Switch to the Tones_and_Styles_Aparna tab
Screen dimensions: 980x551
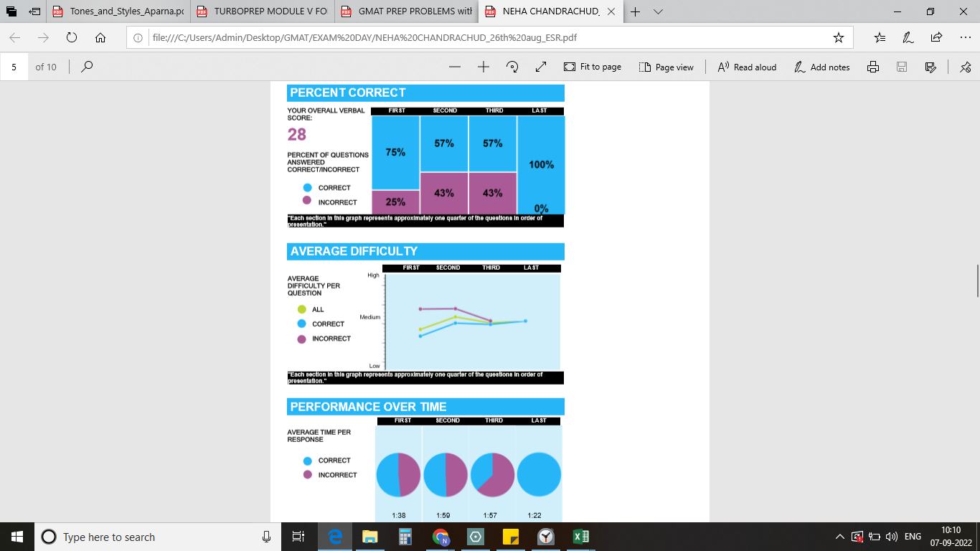pos(118,11)
